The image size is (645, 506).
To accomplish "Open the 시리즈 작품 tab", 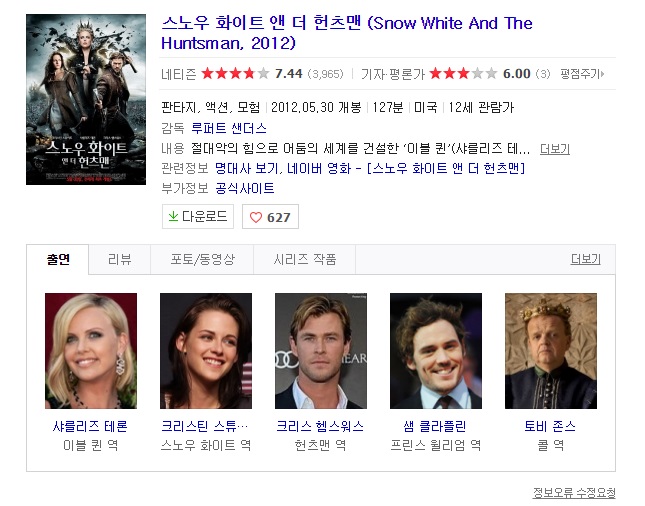I will [x=304, y=259].
